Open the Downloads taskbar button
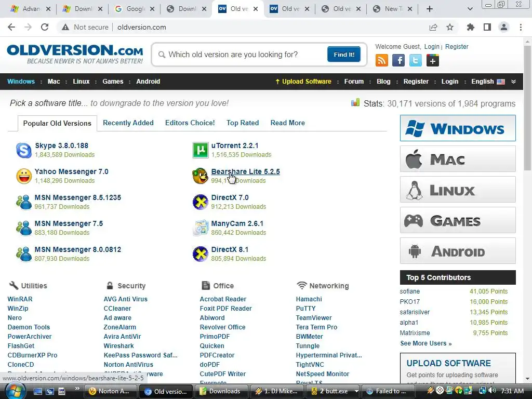This screenshot has height=399, width=532. click(220, 391)
